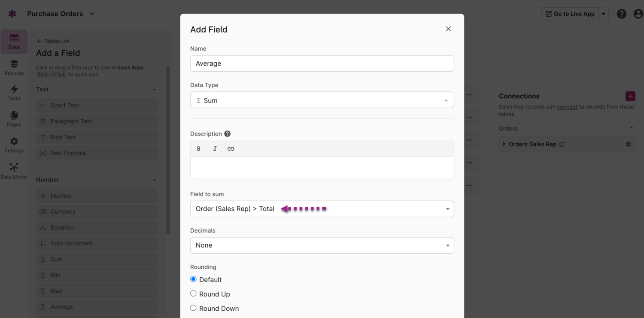Image resolution: width=644 pixels, height=318 pixels.
Task: Click the Bold icon in Description editor
Action: click(199, 149)
